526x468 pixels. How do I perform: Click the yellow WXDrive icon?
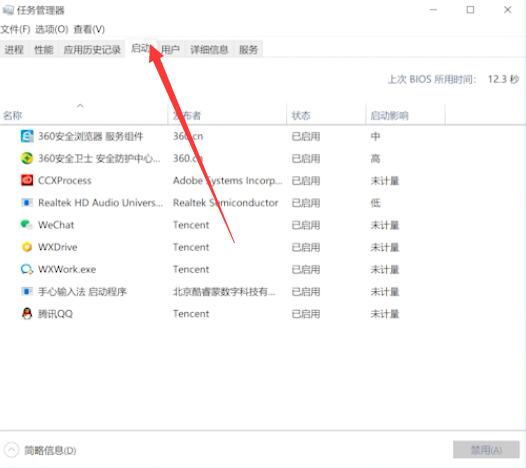[x=27, y=247]
